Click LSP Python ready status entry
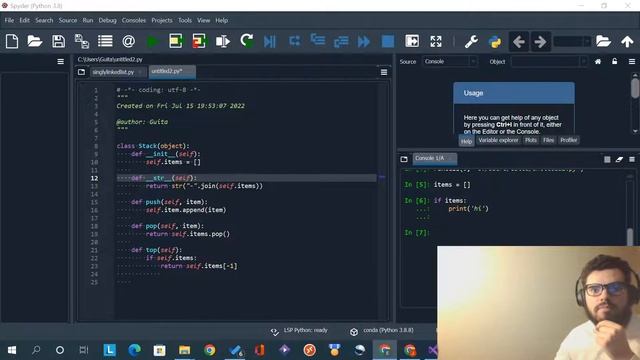This screenshot has width=640, height=360. (x=299, y=331)
